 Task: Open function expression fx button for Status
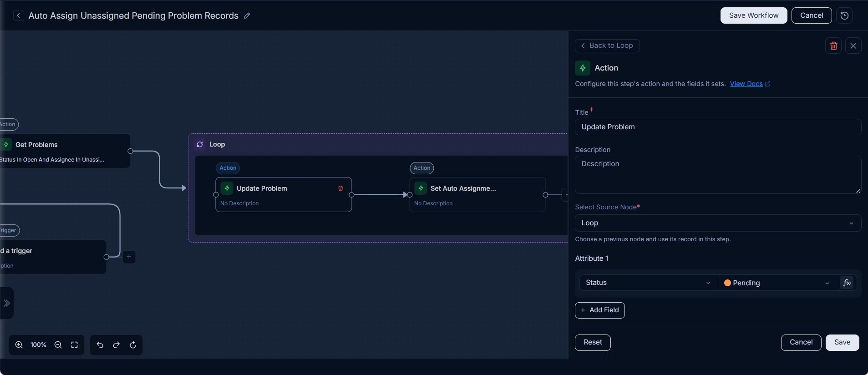(847, 283)
